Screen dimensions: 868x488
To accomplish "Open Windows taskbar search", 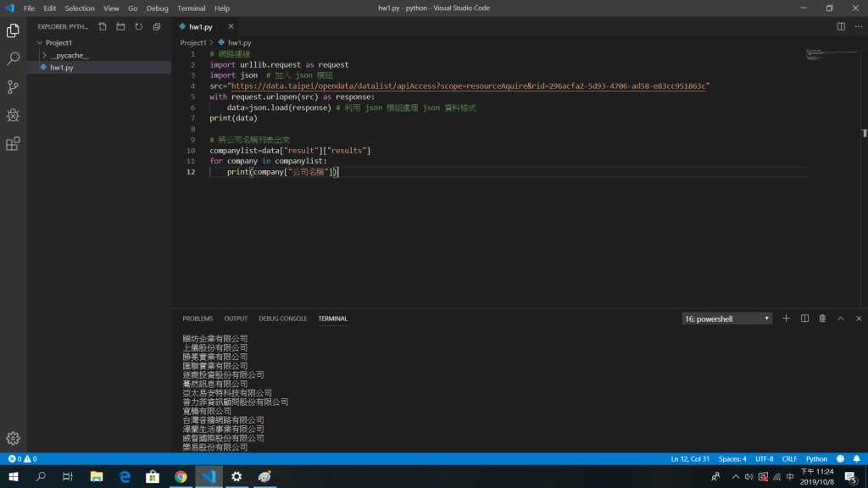I will point(41,476).
